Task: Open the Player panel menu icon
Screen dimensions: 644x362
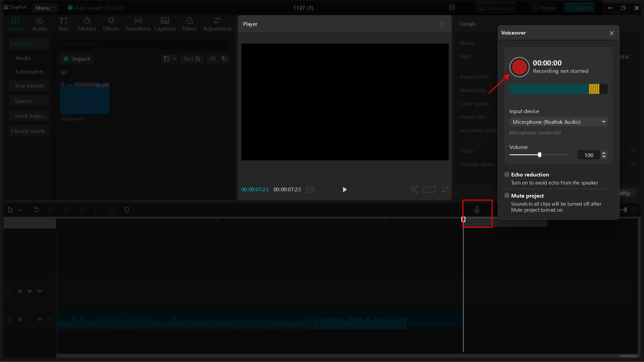Action: 442,24
